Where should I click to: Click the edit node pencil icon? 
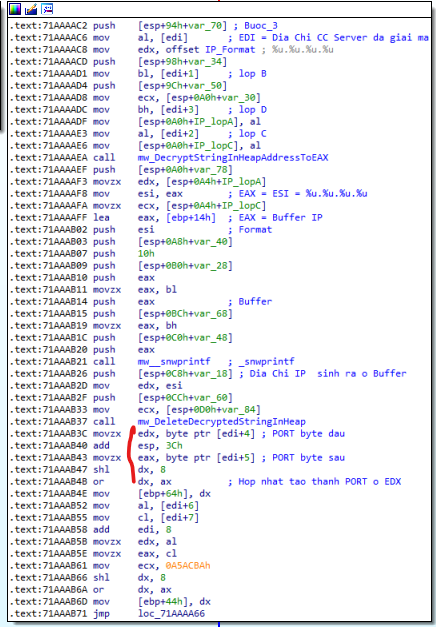pyautogui.click(x=31, y=9)
